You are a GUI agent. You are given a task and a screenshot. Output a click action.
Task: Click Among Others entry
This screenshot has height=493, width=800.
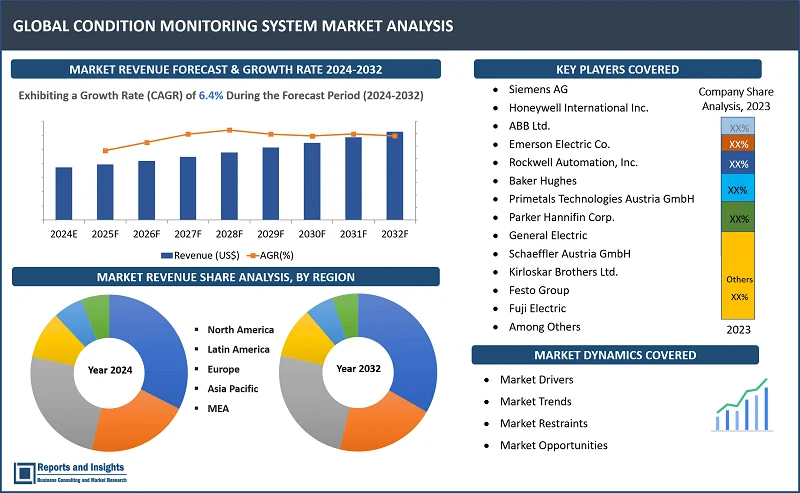(x=544, y=327)
